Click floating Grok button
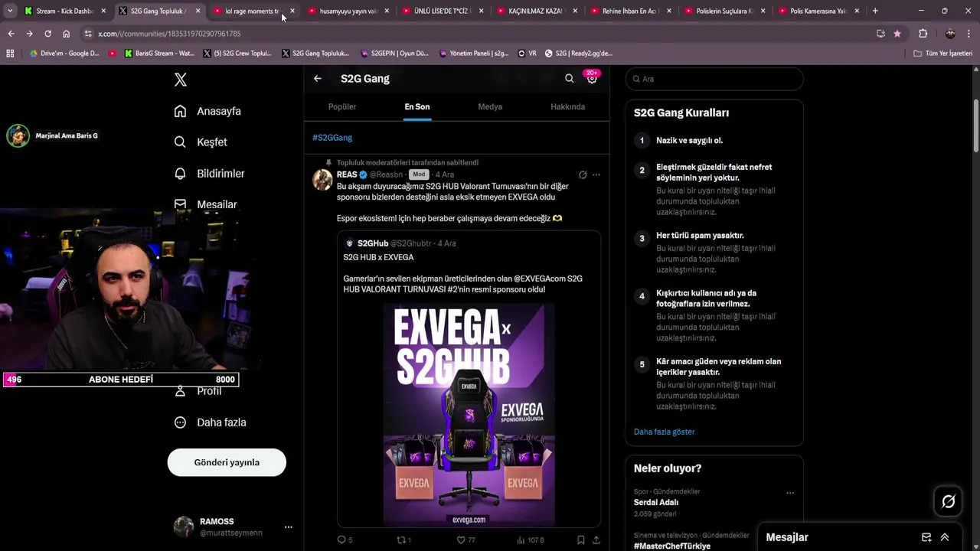 (948, 501)
